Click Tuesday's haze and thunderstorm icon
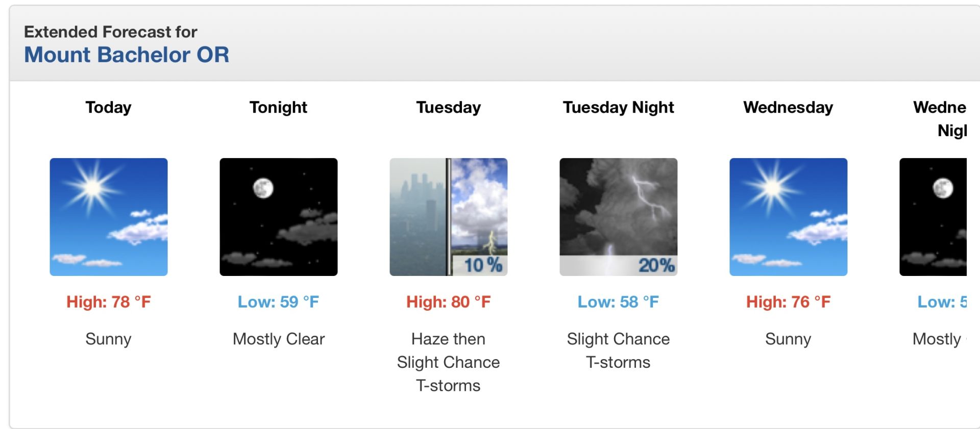980x429 pixels. [449, 217]
